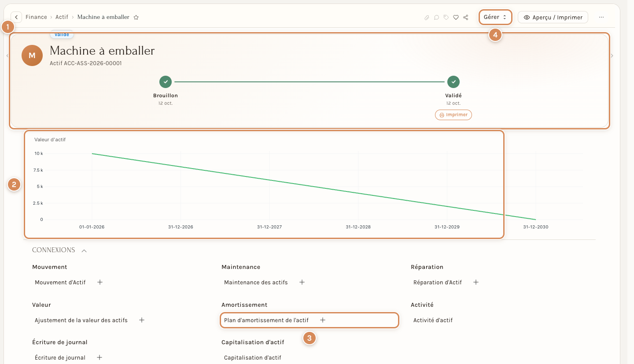This screenshot has height=364, width=634.
Task: Click the 01-01-2026 axis label
Action: 92,227
